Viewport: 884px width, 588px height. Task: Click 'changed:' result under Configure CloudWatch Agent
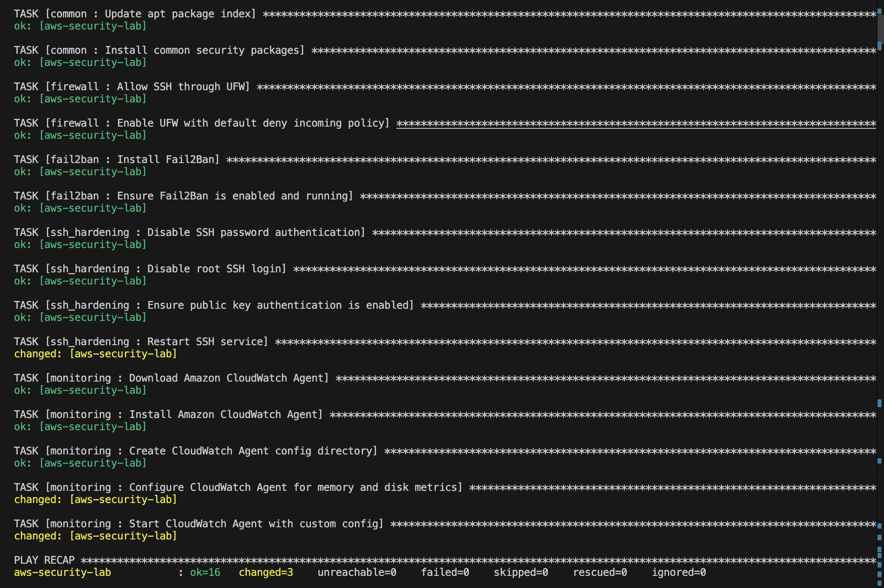pos(95,500)
